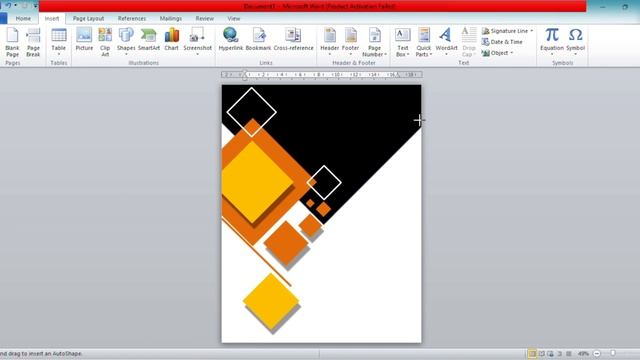The width and height of the screenshot is (640, 360).
Task: Open the WordArt gallery
Action: click(x=446, y=42)
